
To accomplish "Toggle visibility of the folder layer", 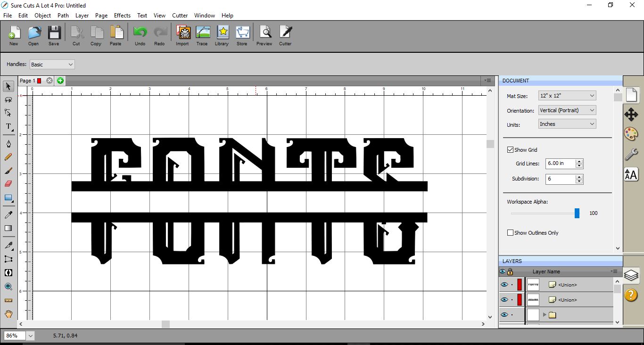I will [x=504, y=315].
